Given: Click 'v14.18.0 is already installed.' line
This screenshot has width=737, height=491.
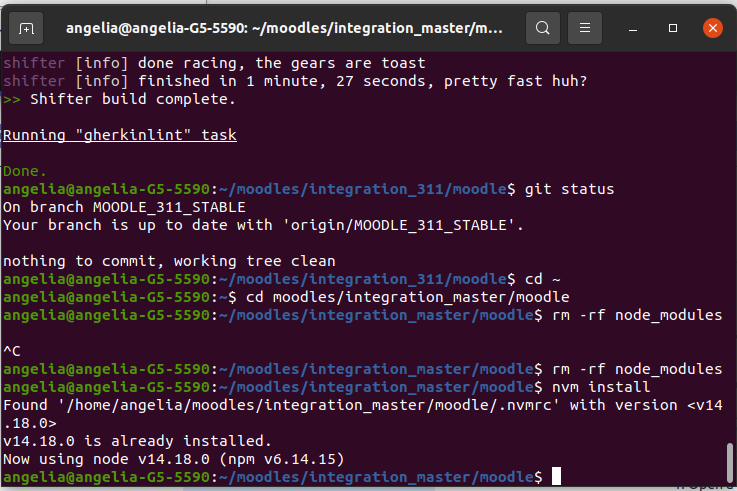Looking at the screenshot, I should click(137, 441).
